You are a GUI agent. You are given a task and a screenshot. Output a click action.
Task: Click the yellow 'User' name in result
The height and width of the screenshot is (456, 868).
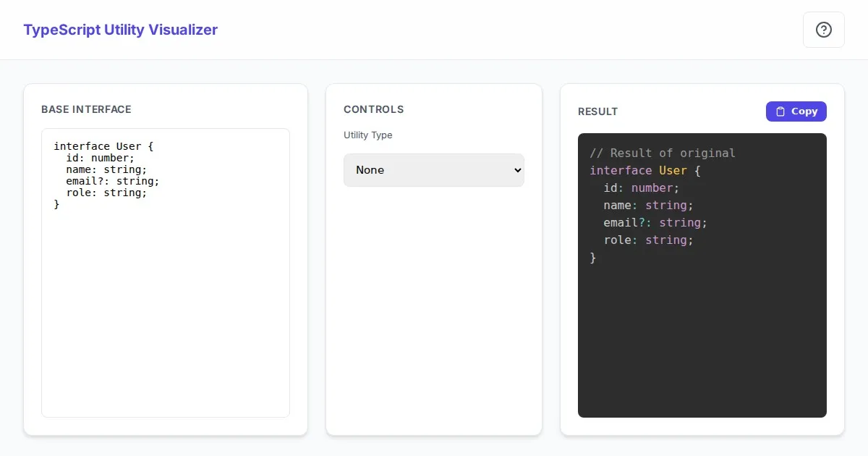point(673,170)
